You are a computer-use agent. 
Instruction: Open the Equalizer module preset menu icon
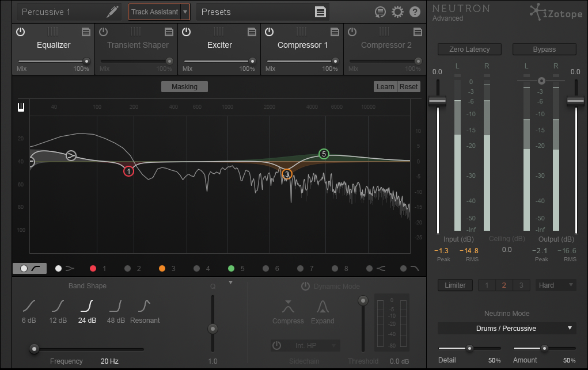coord(86,32)
